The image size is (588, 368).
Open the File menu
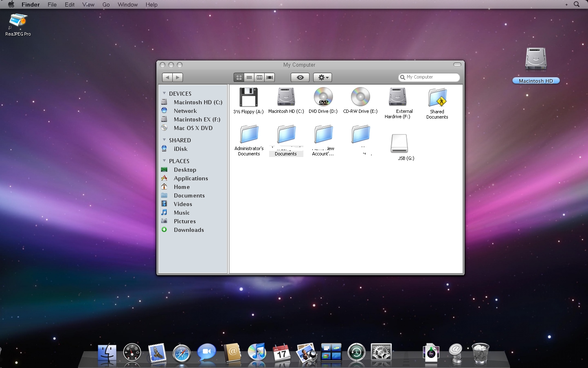52,4
